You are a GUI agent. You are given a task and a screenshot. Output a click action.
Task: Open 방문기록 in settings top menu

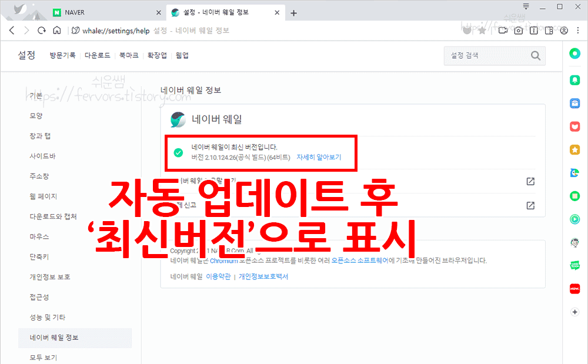click(63, 55)
